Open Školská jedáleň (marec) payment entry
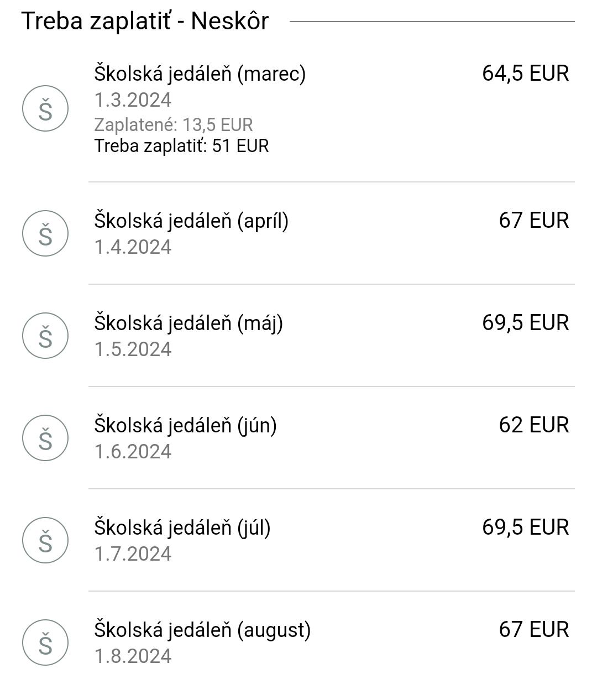The height and width of the screenshot is (700, 597). [200, 74]
